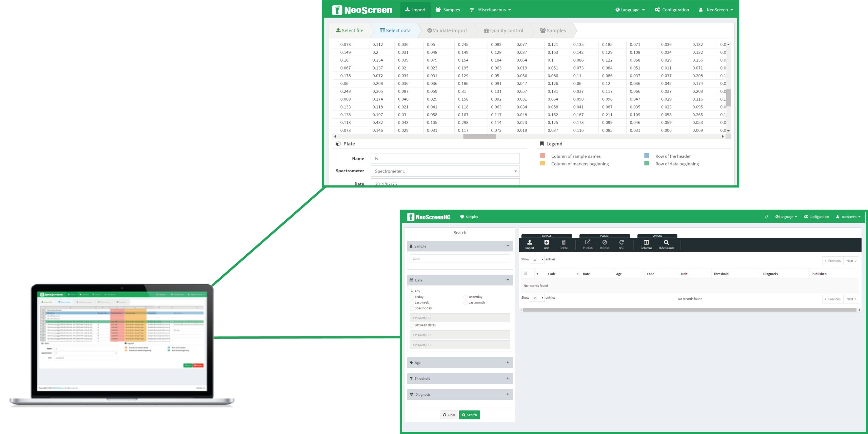868x434 pixels.
Task: Open the neoscreen user dropdown in NeoScreenHC
Action: pyautogui.click(x=848, y=217)
